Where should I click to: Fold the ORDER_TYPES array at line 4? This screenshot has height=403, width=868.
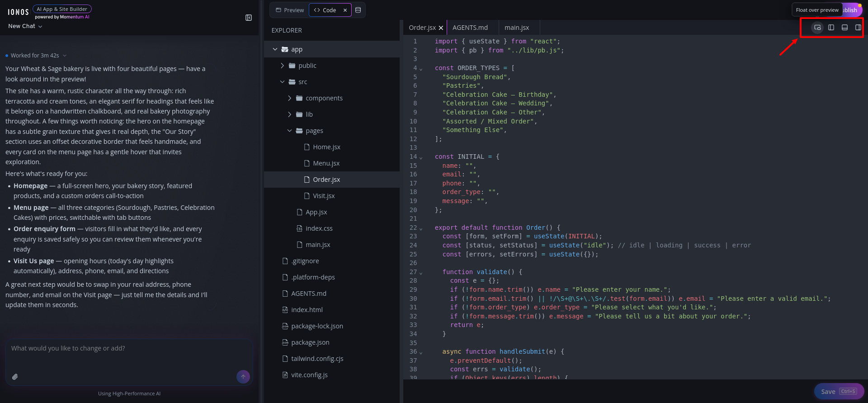coord(421,69)
